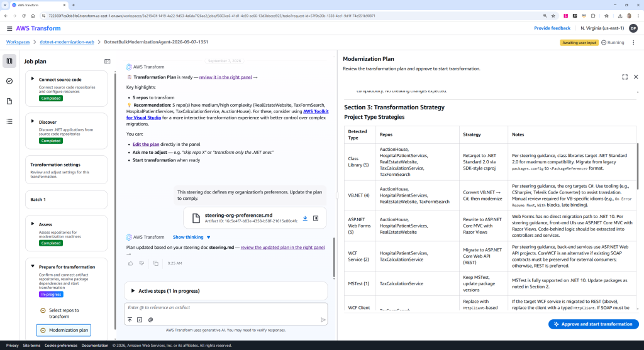The height and width of the screenshot is (350, 644).
Task: Expand Show thinking dropdown
Action: 191,237
